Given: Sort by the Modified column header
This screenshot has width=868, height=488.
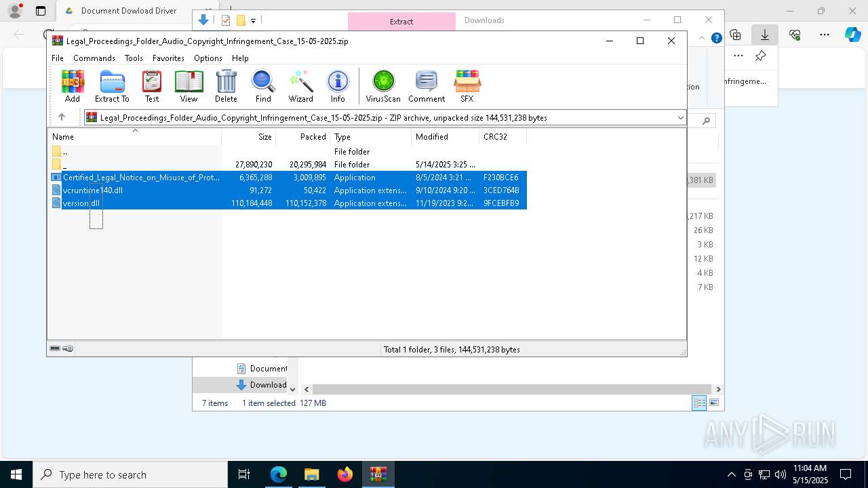Looking at the screenshot, I should [x=446, y=137].
